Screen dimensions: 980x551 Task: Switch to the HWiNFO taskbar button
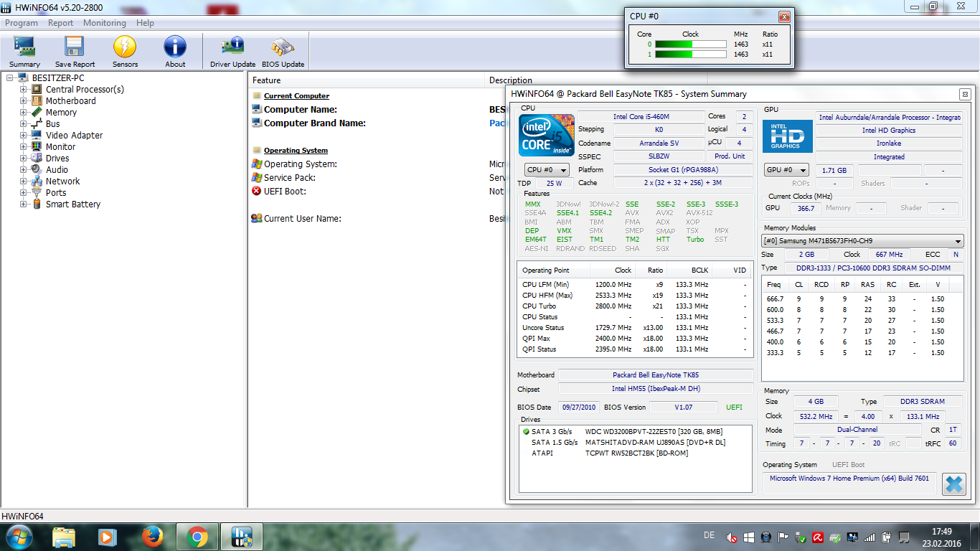pos(242,537)
